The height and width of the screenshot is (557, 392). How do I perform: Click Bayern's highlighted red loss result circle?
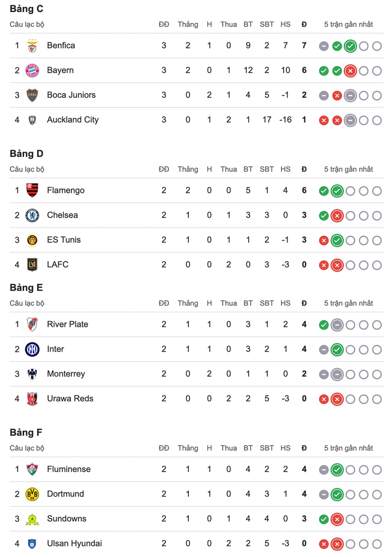click(x=350, y=71)
